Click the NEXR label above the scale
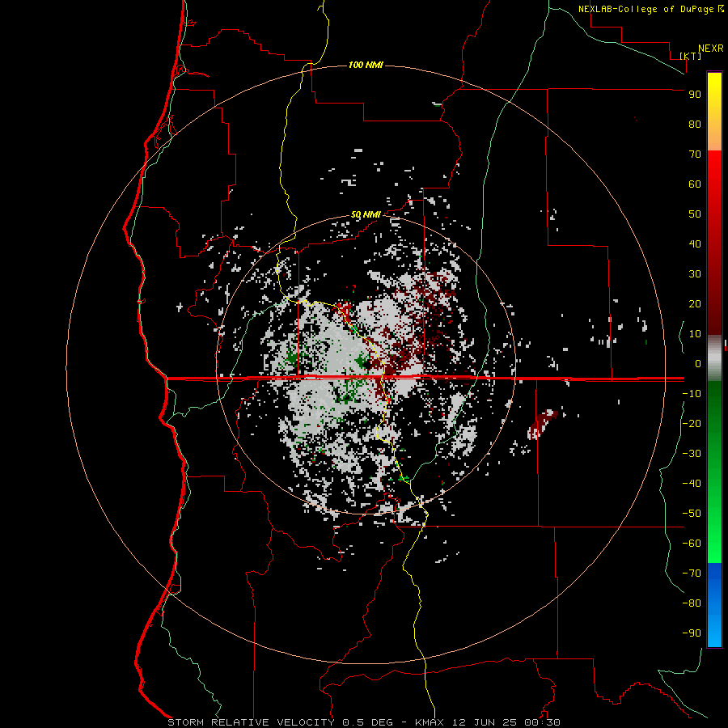728x728 pixels. pos(711,49)
